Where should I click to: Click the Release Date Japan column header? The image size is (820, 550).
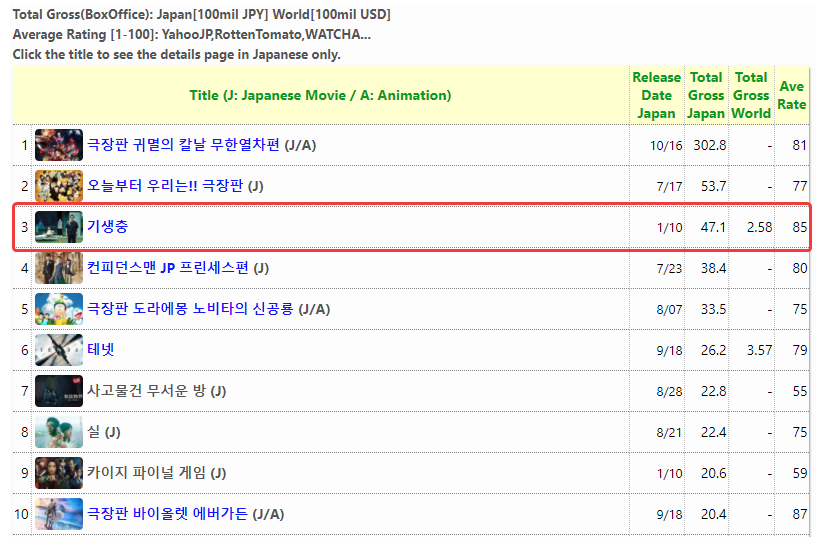click(656, 95)
